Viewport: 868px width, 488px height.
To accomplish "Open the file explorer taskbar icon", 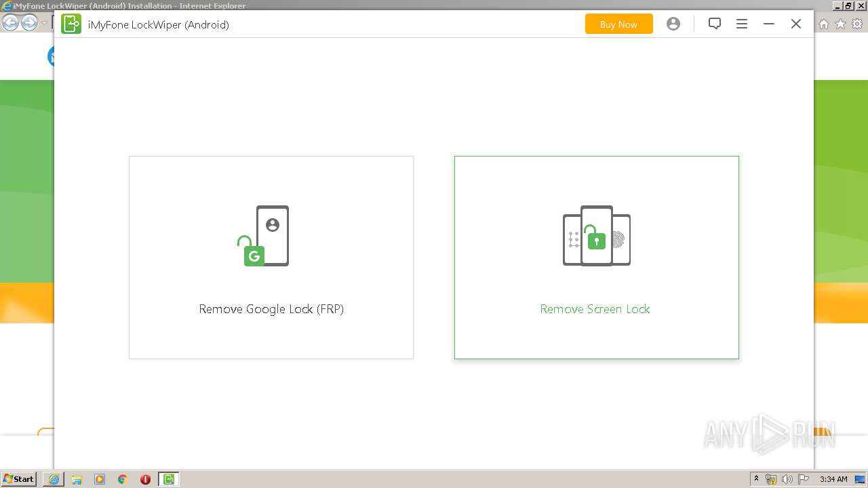I will click(x=77, y=479).
